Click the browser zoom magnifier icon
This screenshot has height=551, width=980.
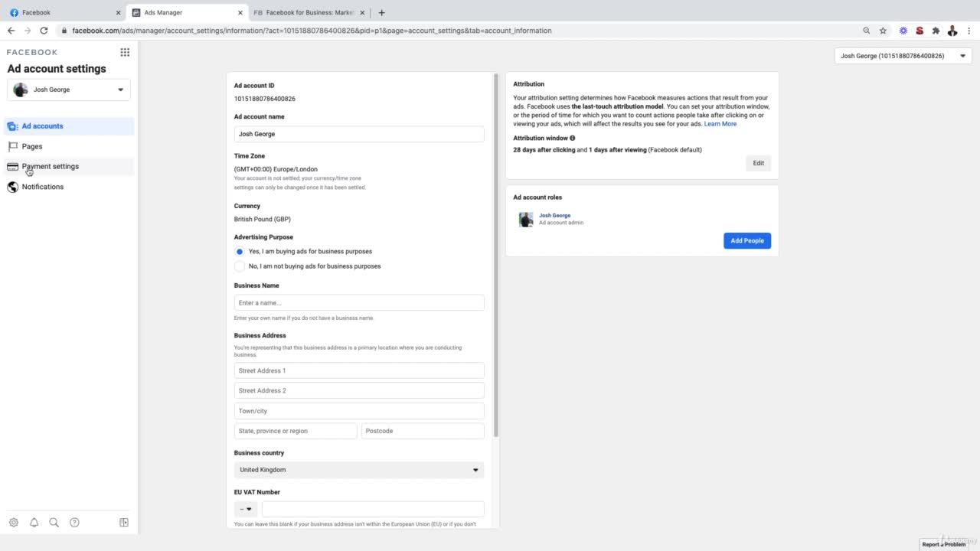tap(867, 31)
